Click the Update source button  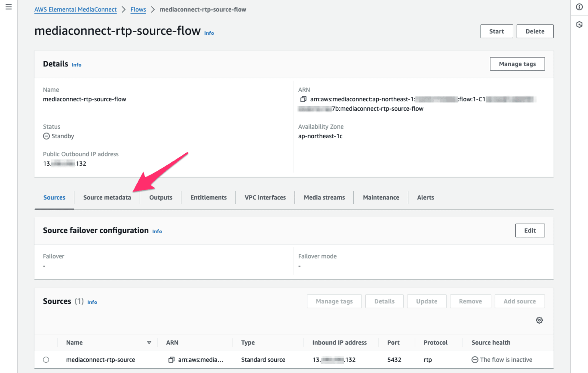[427, 301]
